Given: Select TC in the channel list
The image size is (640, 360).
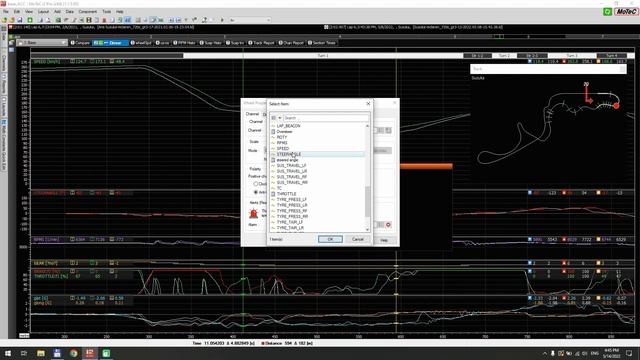Looking at the screenshot, I should [279, 188].
